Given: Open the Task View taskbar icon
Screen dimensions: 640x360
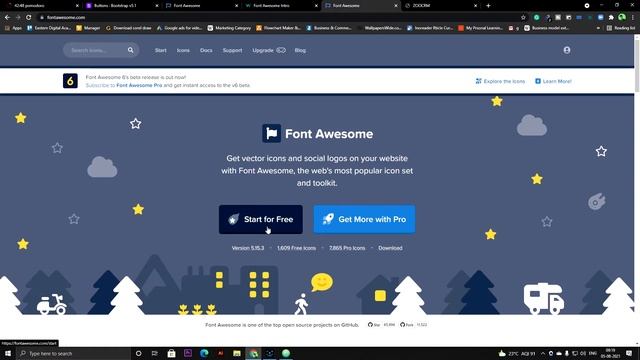Looking at the screenshot, I should pyautogui.click(x=155, y=353).
